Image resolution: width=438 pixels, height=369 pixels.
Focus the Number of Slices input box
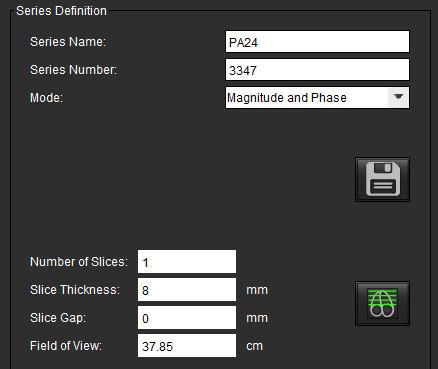click(x=187, y=262)
